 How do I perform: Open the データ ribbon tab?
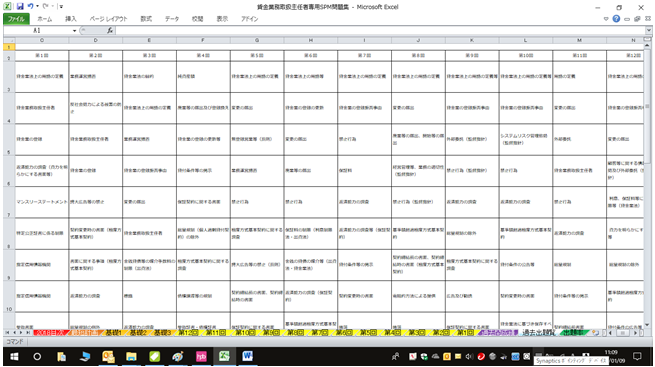(172, 19)
